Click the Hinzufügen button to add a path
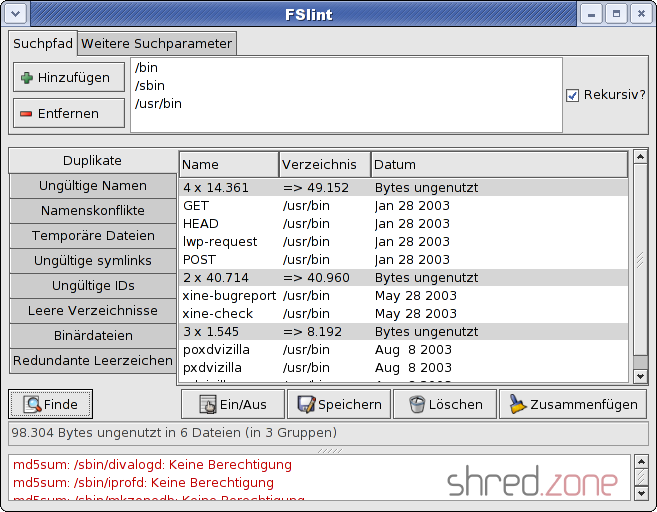 [68, 78]
